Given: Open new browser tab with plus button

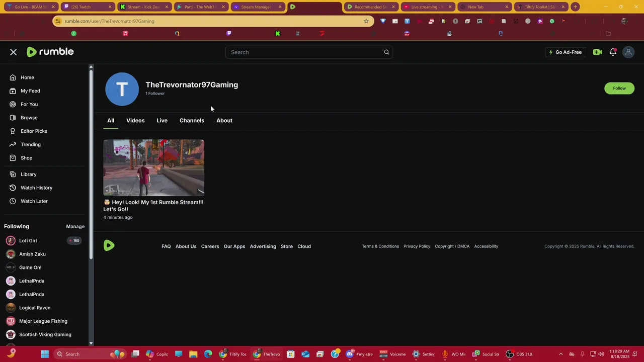Looking at the screenshot, I should pos(575,7).
